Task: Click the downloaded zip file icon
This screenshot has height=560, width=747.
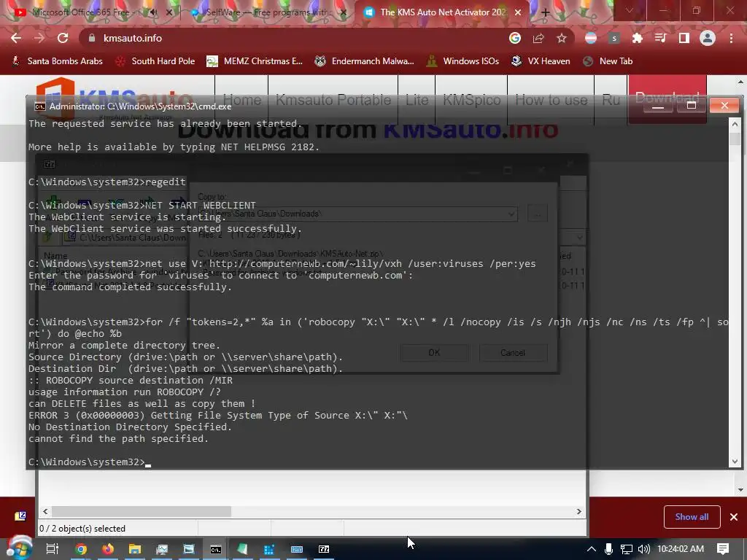Action: pyautogui.click(x=20, y=516)
